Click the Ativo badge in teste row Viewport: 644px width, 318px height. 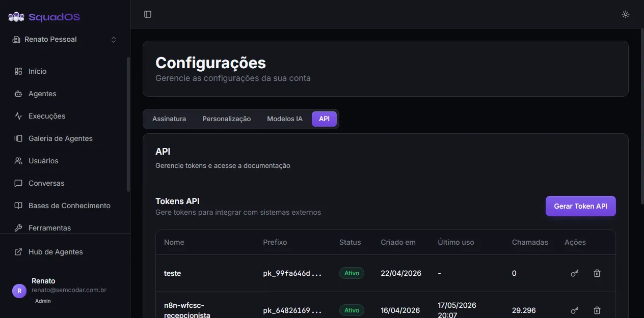coord(352,273)
